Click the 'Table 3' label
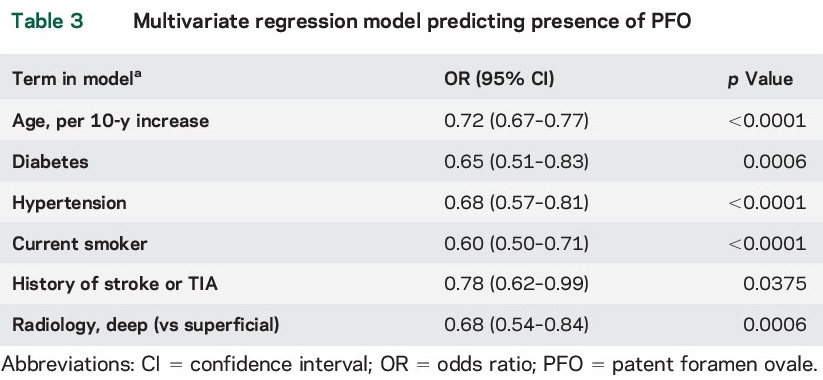Screen dimensions: 823x380 click(x=47, y=20)
